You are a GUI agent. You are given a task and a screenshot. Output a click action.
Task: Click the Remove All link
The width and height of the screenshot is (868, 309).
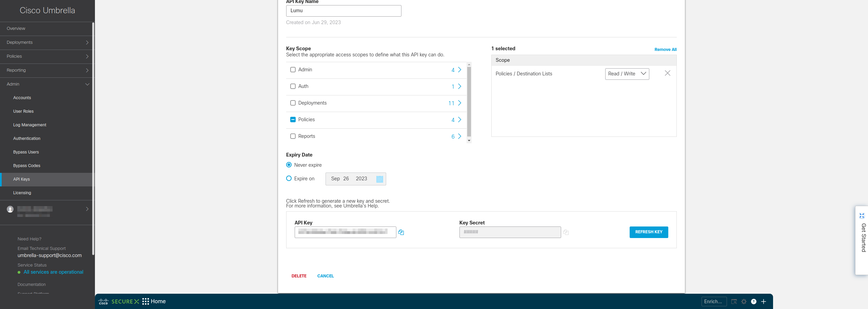[x=665, y=50]
